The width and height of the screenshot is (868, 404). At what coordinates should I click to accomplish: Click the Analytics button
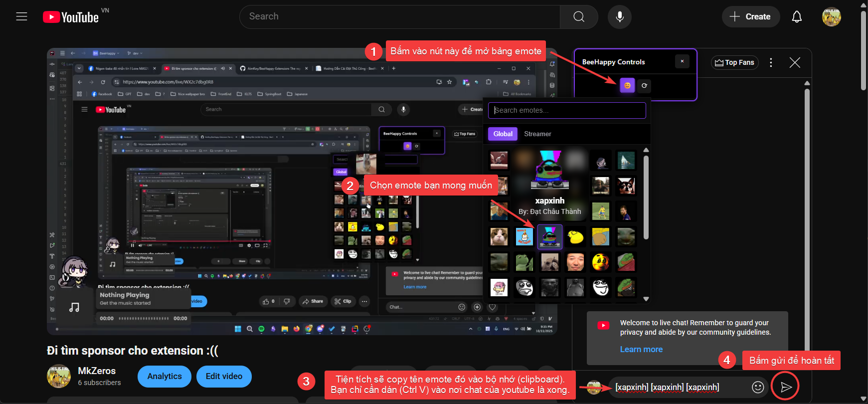coord(164,376)
